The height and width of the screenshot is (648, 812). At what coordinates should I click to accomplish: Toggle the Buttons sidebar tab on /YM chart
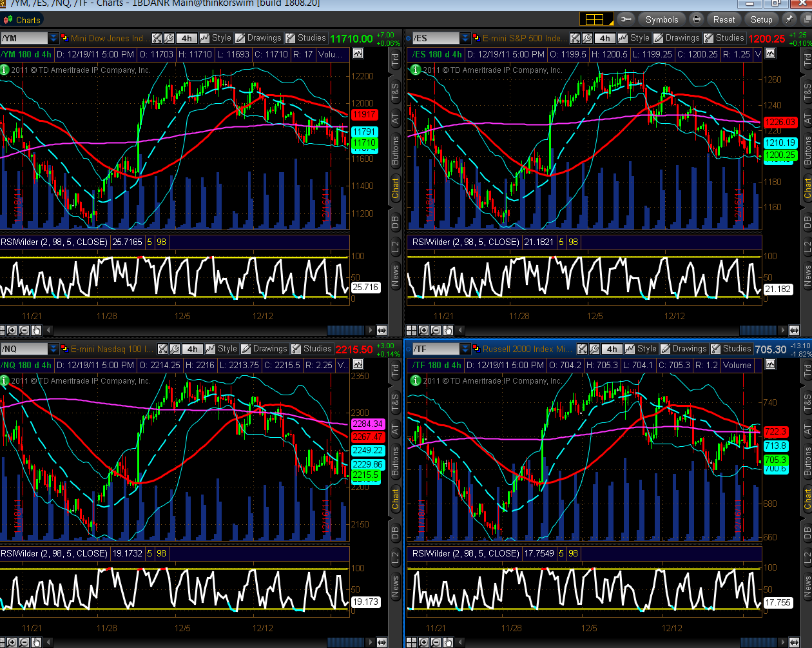[x=395, y=151]
